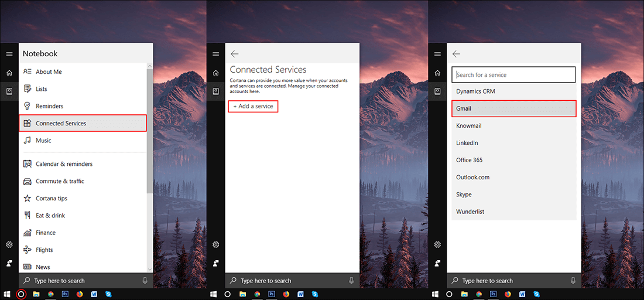Click the home icon beside Connected Services page
644x300 pixels.
click(215, 73)
